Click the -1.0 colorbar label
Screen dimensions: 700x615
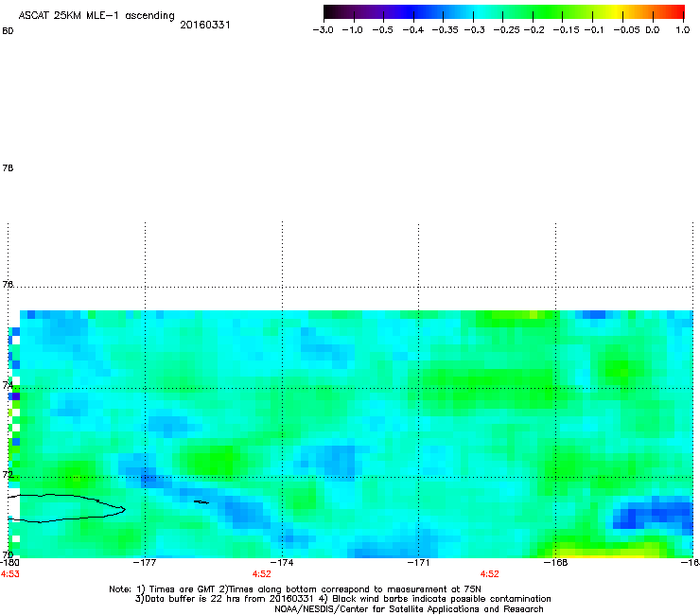coord(352,30)
